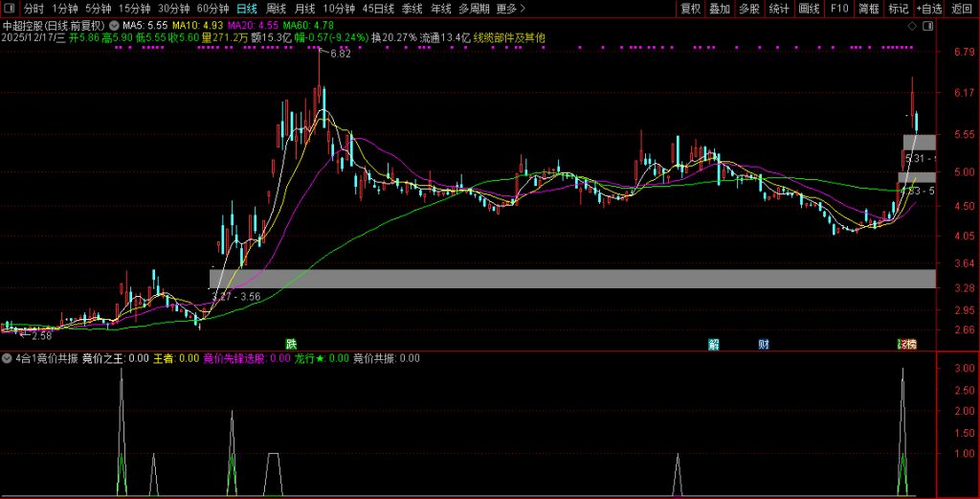Activate the 画线 drawing tools

(x=809, y=9)
